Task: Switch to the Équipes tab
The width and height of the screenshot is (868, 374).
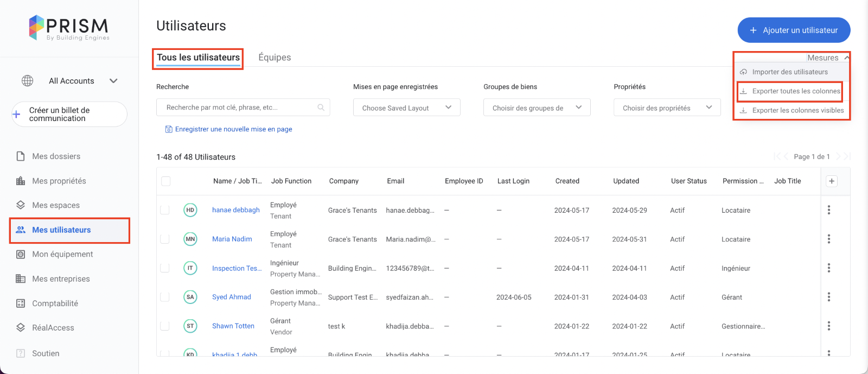Action: 275,58
